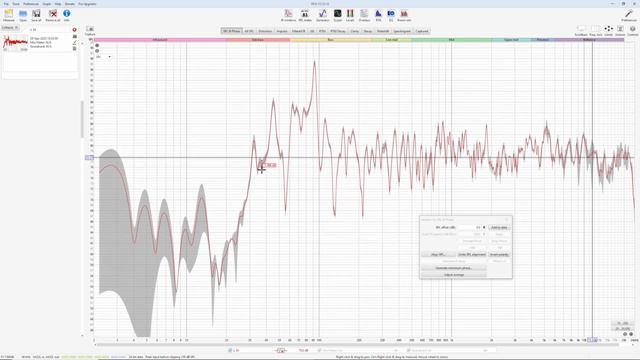This screenshot has height=360, width=640.
Task: Switch the Freq. Axis scale icon
Action: pos(596,30)
